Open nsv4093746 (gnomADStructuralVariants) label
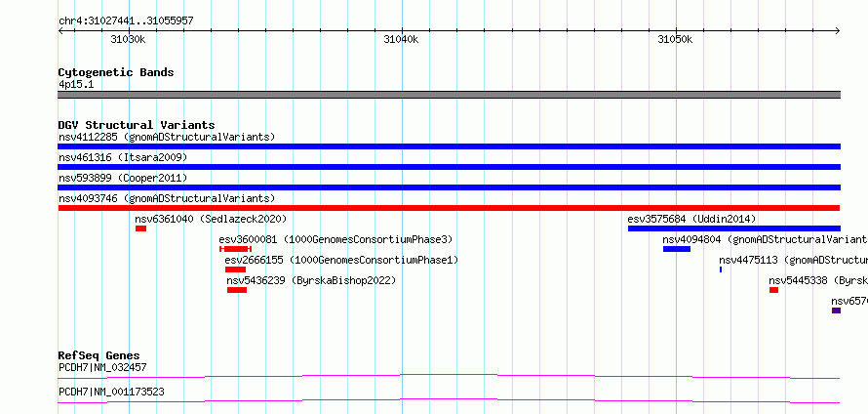Screen dimensions: 868x414 167,198
